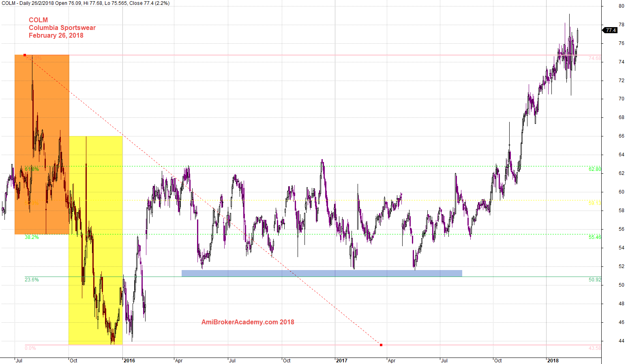Screen dimensions: 626x364
Task: Click the 43.58 Fibonacci price value
Action: 595,348
